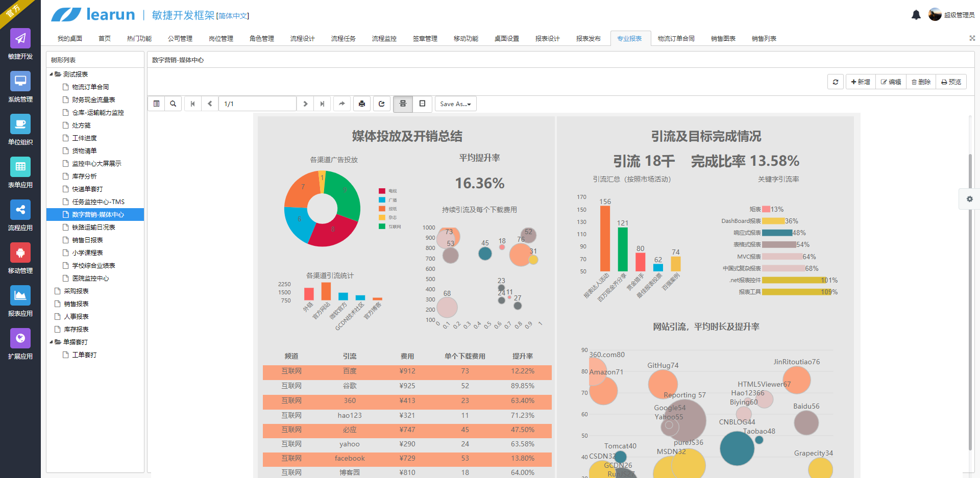Go to first report page
This screenshot has height=478, width=980.
pos(192,104)
